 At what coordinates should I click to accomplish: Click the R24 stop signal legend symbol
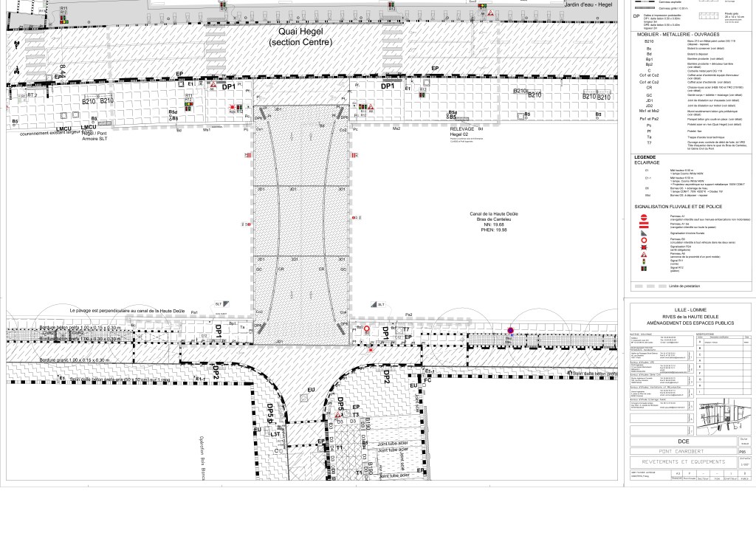tap(644, 247)
